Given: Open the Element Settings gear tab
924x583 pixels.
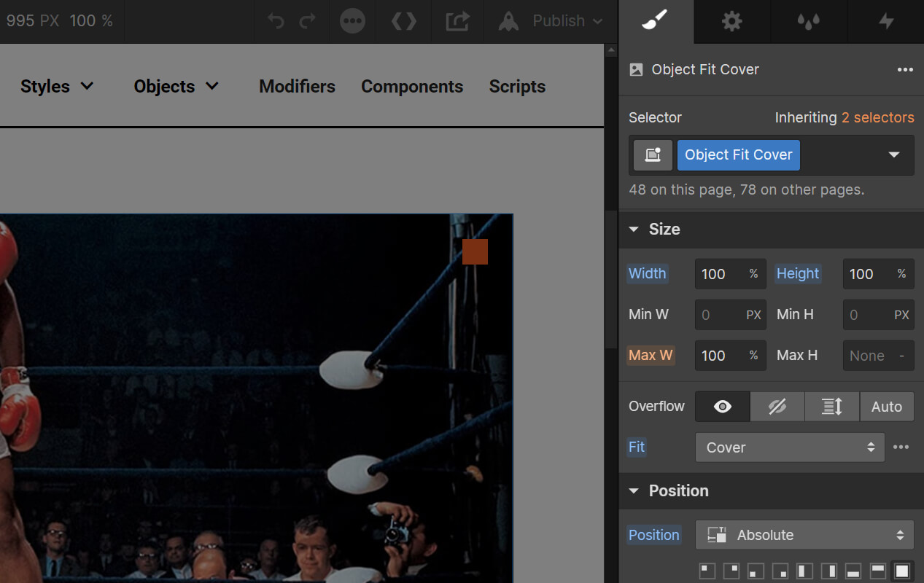Looking at the screenshot, I should [731, 21].
